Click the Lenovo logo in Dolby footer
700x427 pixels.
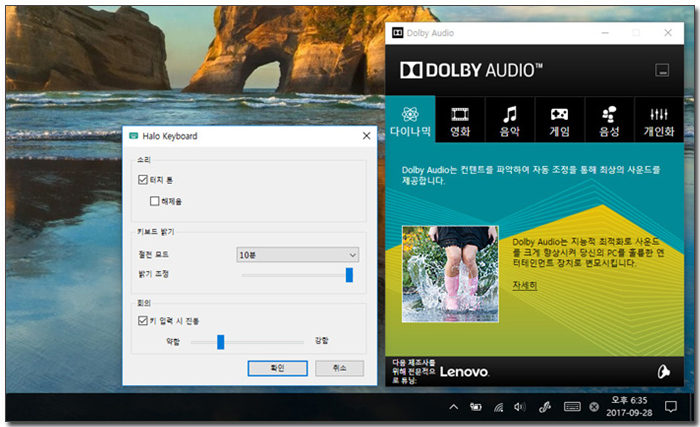(x=464, y=372)
